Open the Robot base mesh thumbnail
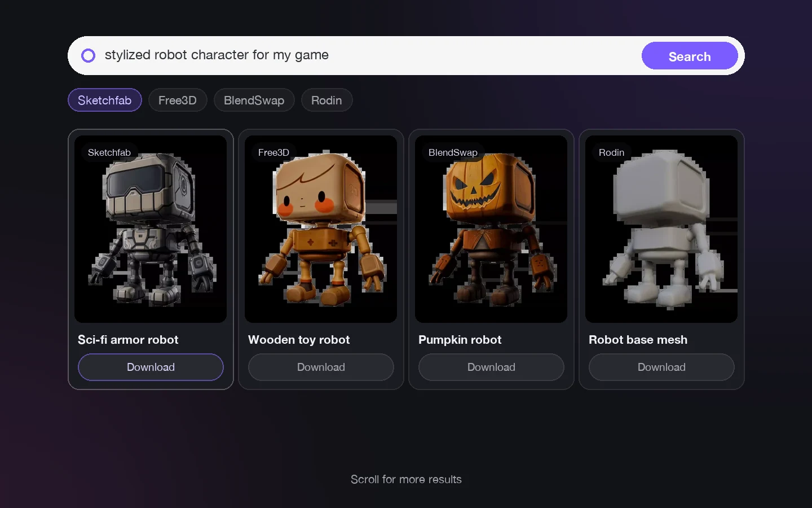812x508 pixels. [x=661, y=229]
